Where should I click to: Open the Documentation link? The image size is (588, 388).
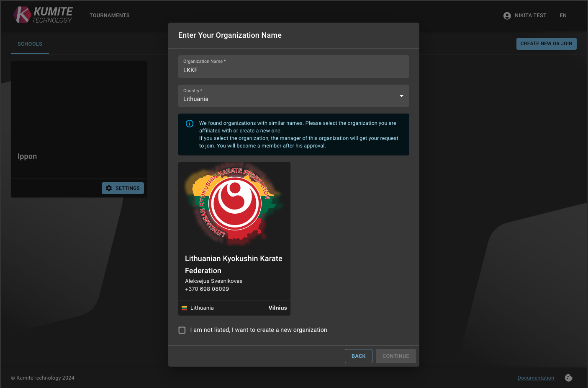pyautogui.click(x=536, y=378)
